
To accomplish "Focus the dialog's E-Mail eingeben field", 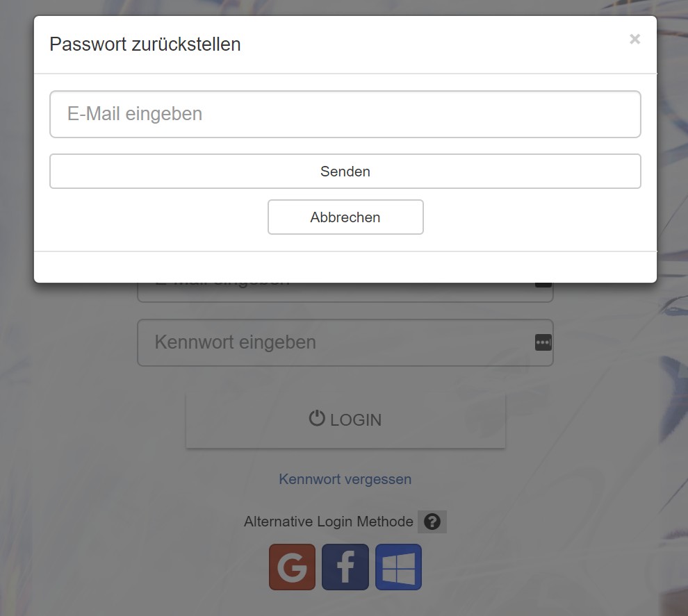I will tap(345, 115).
